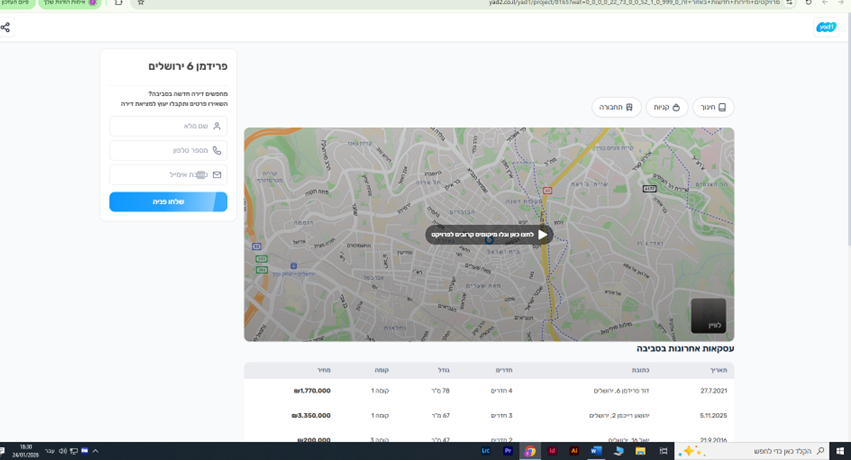Click the פרידמן 6 ירושלים project title
Screen dimensions: 851x460
[188, 66]
